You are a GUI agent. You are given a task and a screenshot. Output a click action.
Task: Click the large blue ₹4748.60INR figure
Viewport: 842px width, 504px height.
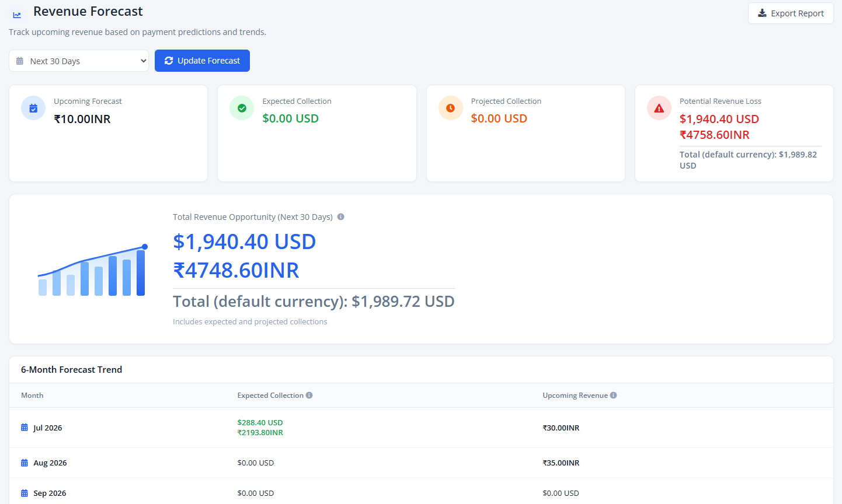pos(236,270)
